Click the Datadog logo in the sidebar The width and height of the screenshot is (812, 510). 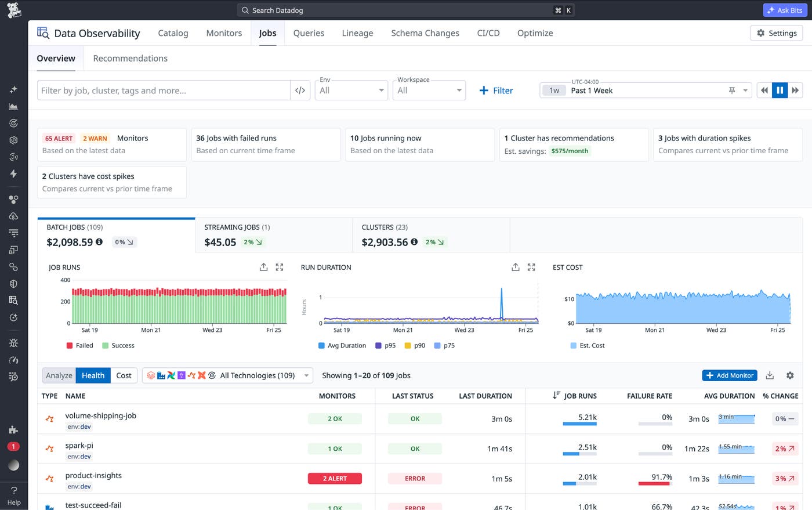[x=14, y=10]
